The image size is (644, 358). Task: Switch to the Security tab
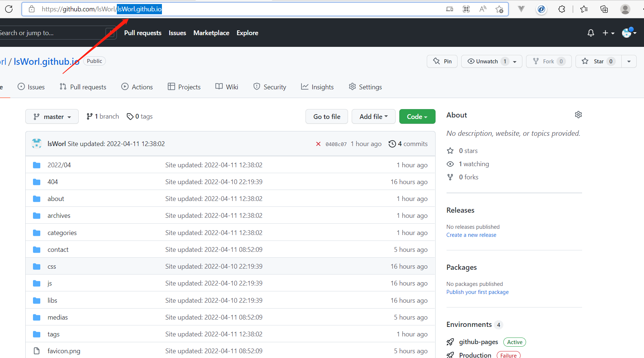(x=270, y=87)
